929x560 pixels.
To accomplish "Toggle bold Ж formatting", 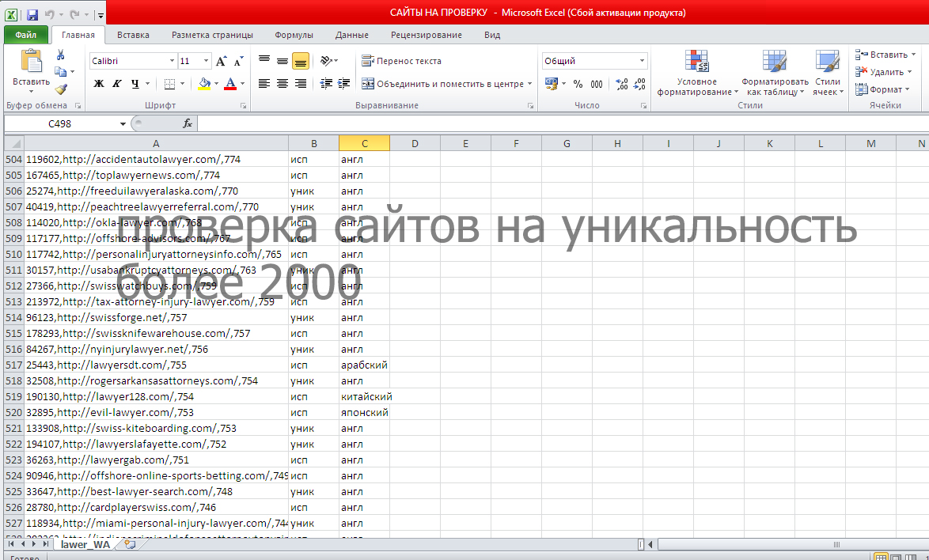I will [99, 84].
